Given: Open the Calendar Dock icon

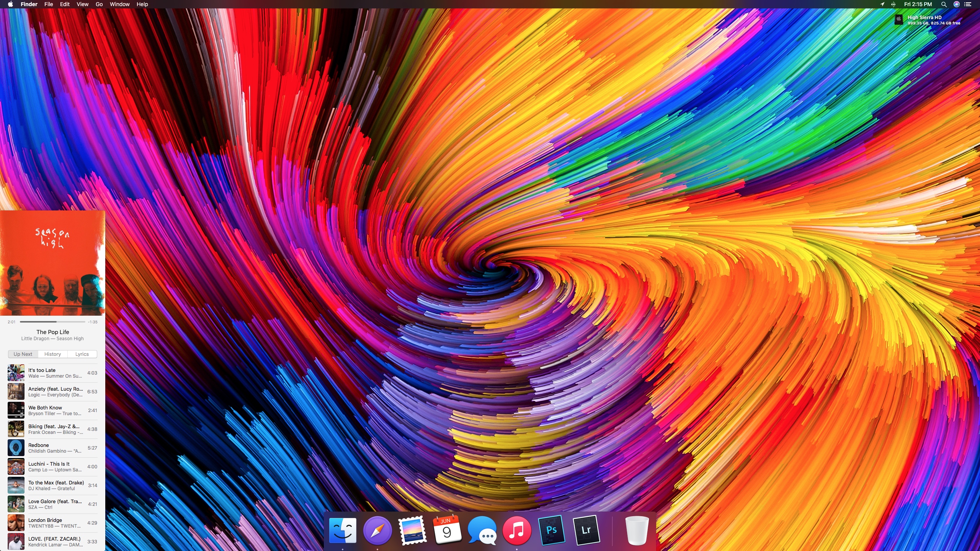Looking at the screenshot, I should tap(447, 530).
